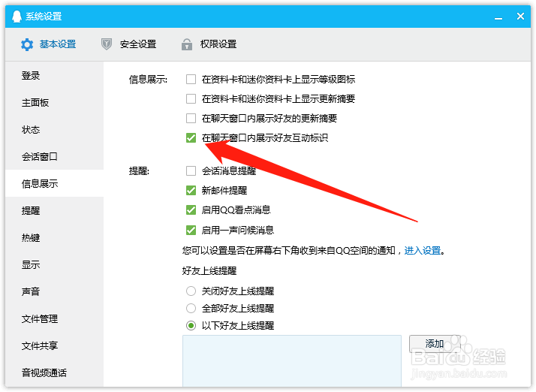
Task: Uncheck the 新邮件提醒 checkbox
Action: pos(191,190)
